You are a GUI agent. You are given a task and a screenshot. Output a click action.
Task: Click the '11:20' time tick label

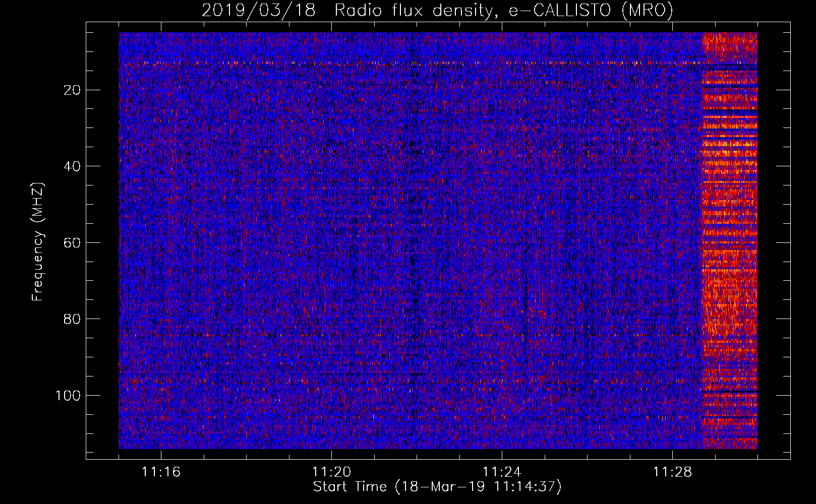click(331, 472)
